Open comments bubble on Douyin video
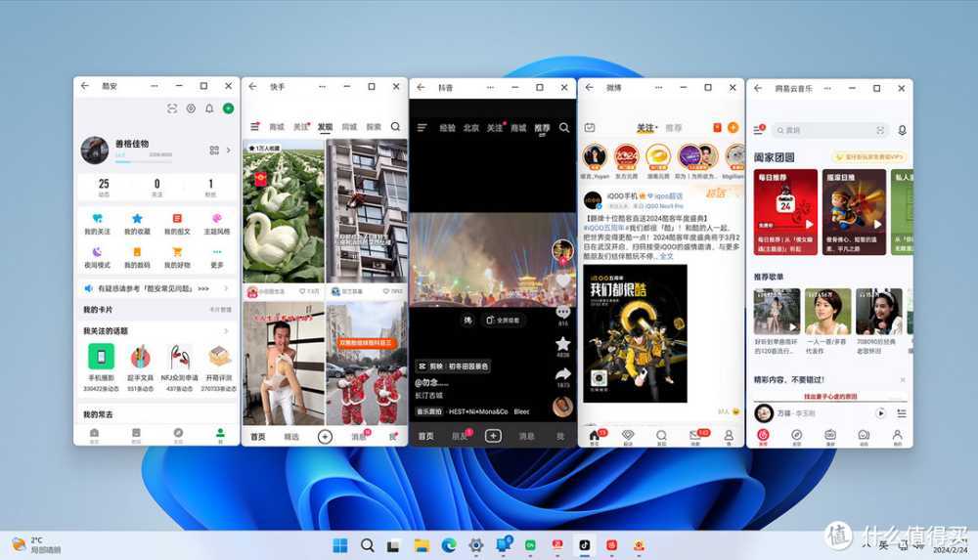Screen dimensions: 978x560 point(563,311)
